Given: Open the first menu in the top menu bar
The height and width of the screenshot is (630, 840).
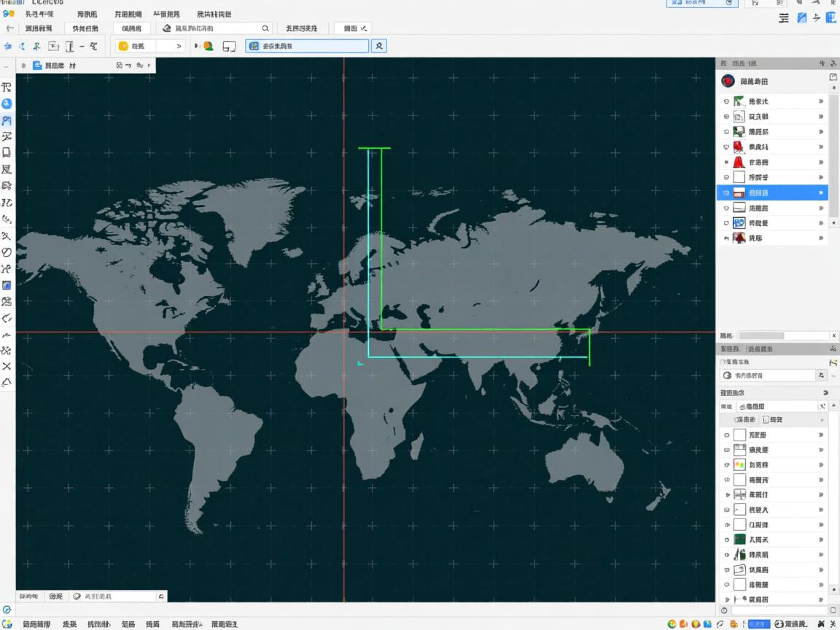Looking at the screenshot, I should 39,14.
